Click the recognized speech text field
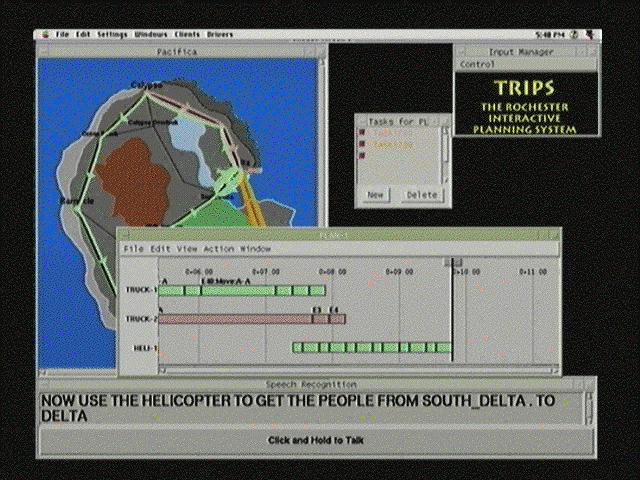Image resolution: width=640 pixels, height=480 pixels. click(x=311, y=408)
